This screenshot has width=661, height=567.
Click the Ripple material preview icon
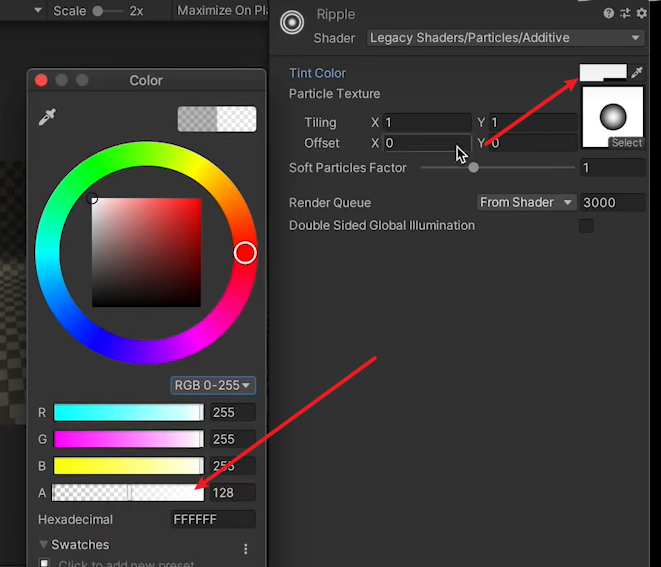click(x=292, y=22)
